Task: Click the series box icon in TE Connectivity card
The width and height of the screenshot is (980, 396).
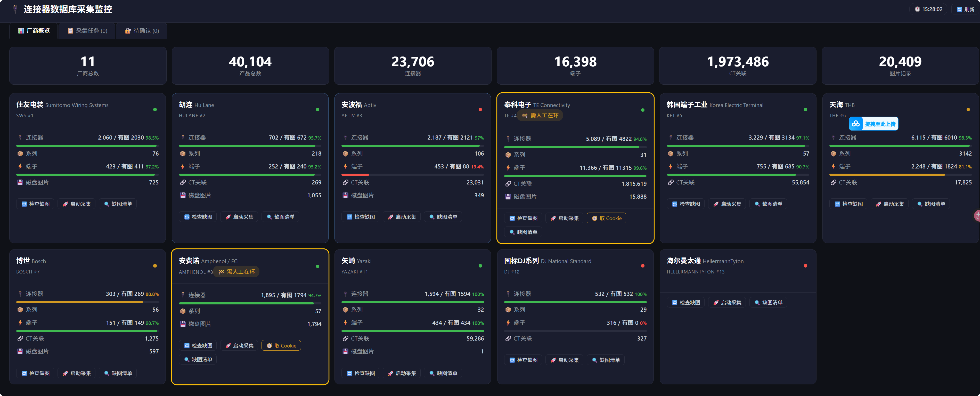Action: (508, 155)
